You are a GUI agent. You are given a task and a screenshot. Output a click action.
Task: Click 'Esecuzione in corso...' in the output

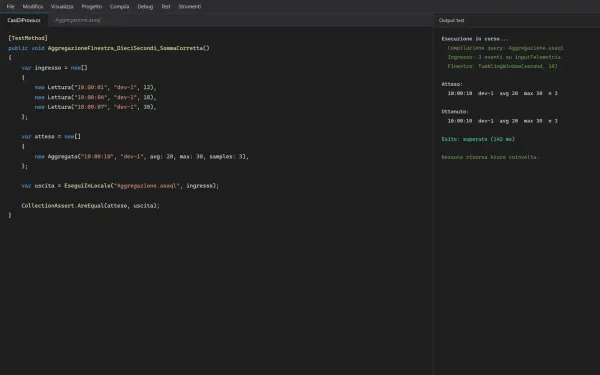[475, 39]
